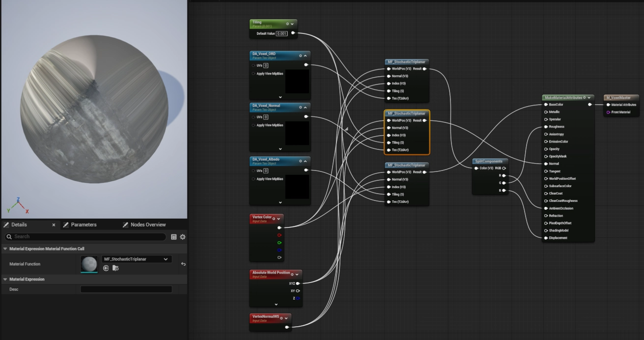644x340 pixels.
Task: Click the MF_StochasticTriplanar asset thumbnail
Action: [89, 264]
